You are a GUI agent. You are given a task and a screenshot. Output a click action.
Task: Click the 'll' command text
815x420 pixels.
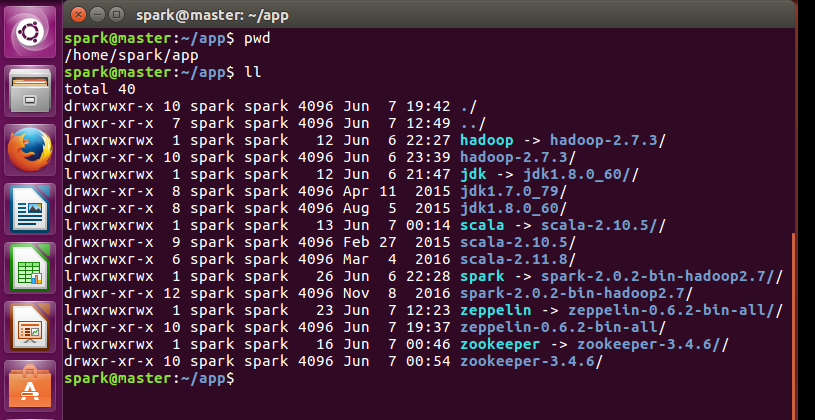coord(253,72)
